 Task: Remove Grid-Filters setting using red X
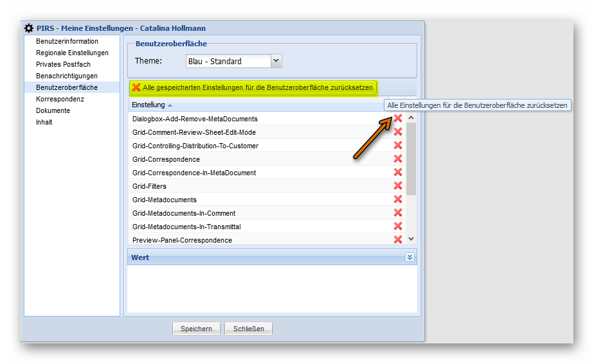click(398, 186)
